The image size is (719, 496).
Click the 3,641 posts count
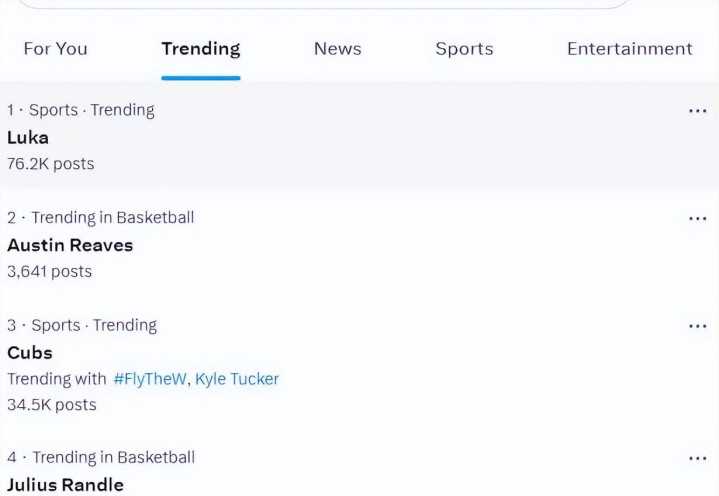pos(50,271)
